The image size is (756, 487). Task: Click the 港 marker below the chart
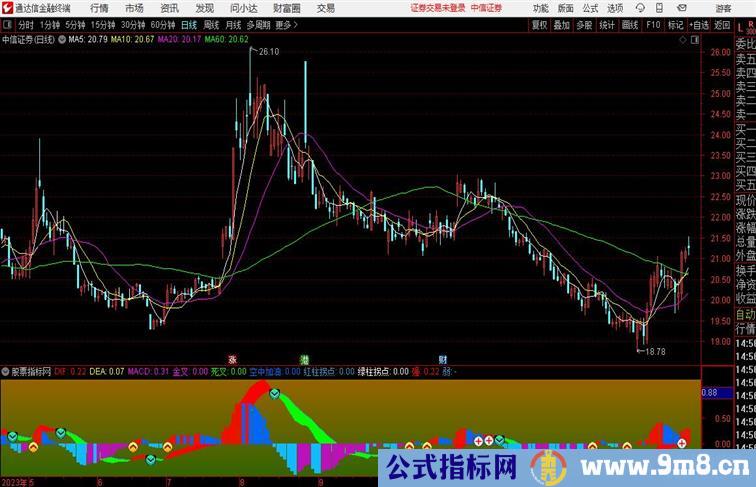[x=304, y=360]
